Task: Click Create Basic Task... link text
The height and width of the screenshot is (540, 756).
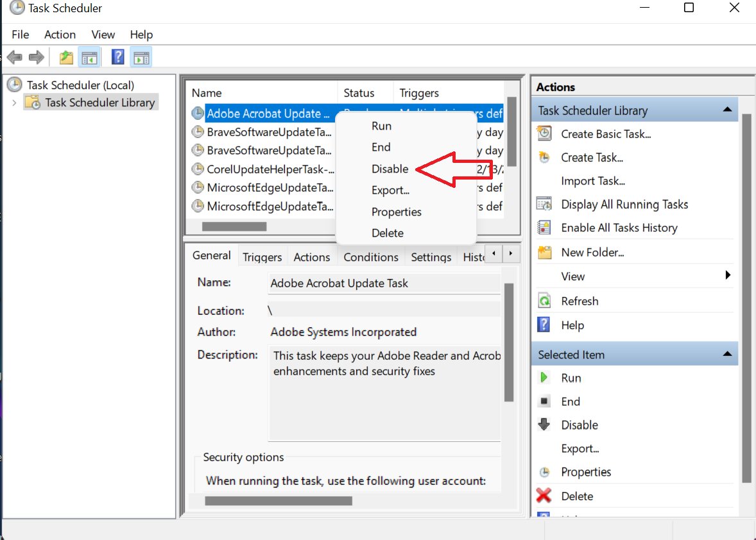Action: pos(606,134)
